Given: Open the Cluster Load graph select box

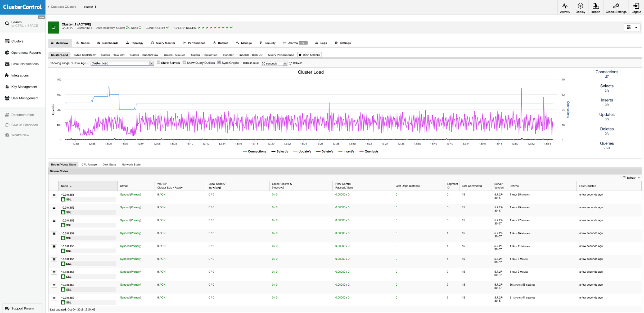Looking at the screenshot, I should 122,63.
